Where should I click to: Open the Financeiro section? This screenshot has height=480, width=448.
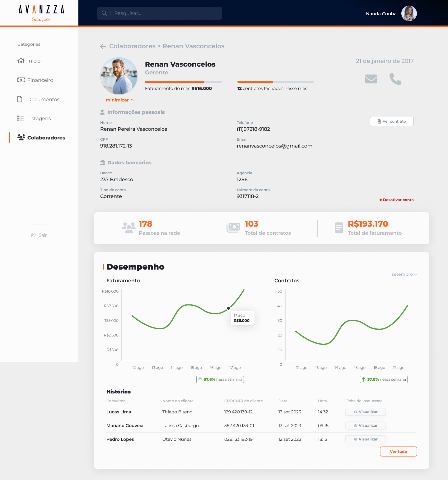click(x=35, y=80)
